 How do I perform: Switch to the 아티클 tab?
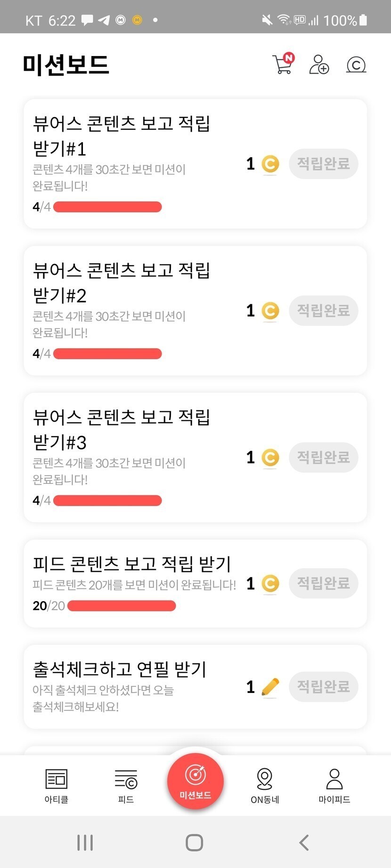[57, 785]
